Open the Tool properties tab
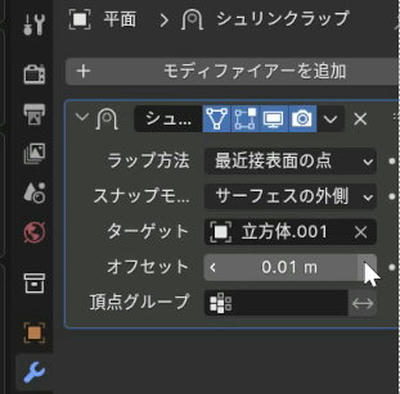The height and width of the screenshot is (394, 400). [x=34, y=25]
